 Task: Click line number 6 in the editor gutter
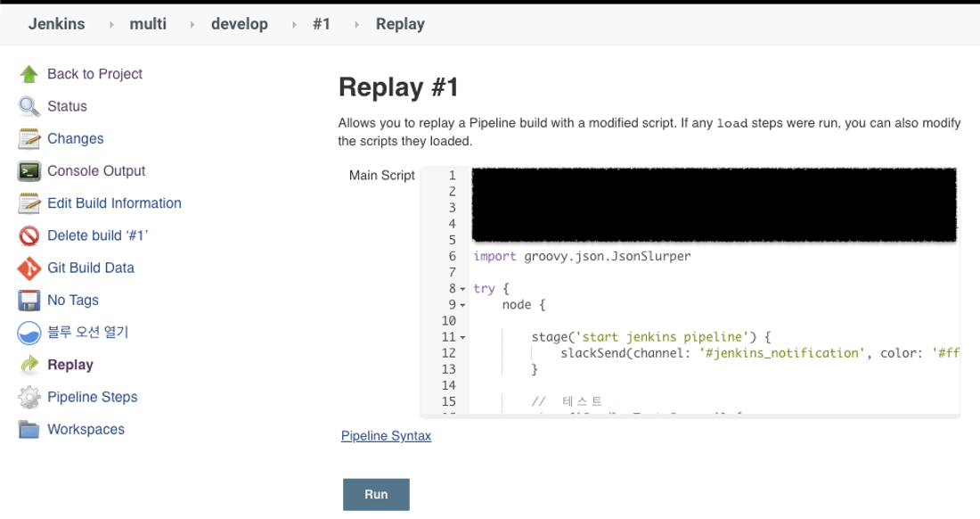point(453,256)
